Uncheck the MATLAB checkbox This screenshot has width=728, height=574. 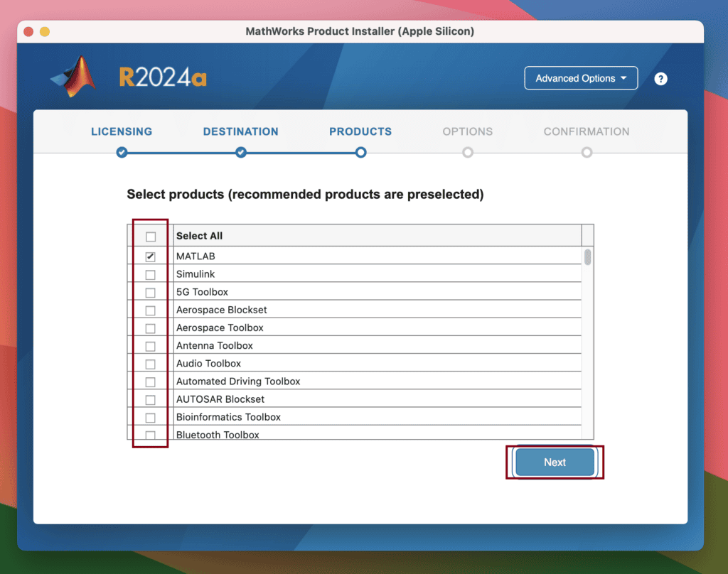[151, 256]
